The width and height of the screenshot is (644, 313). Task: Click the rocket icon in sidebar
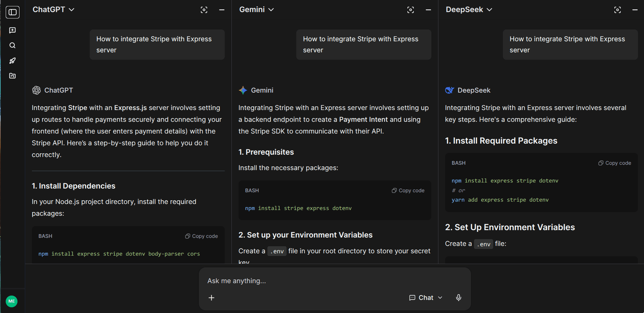[12, 61]
